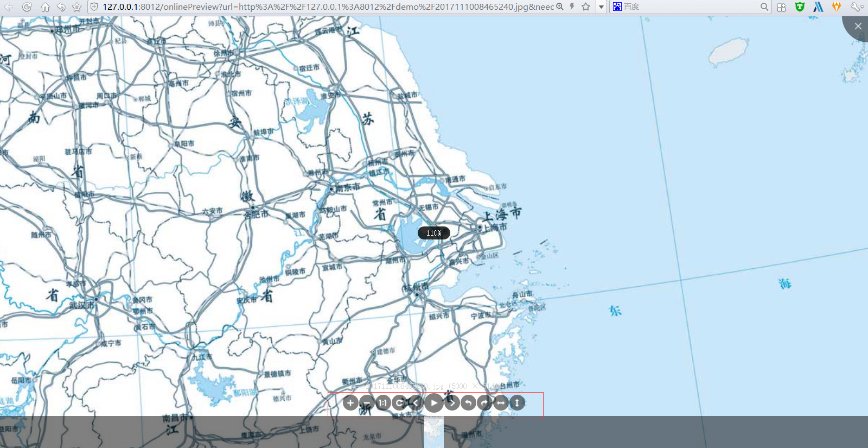Rotate the image clockwise
The height and width of the screenshot is (448, 868).
coord(484,403)
